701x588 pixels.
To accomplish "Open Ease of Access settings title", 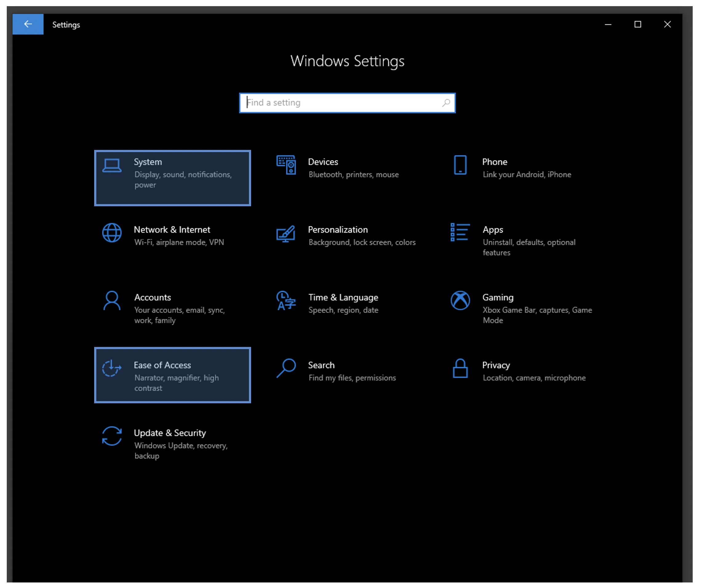I will point(162,366).
